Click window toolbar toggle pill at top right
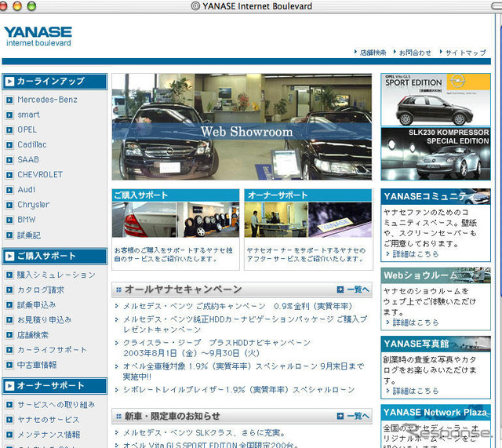The image size is (502, 448). [x=497, y=6]
